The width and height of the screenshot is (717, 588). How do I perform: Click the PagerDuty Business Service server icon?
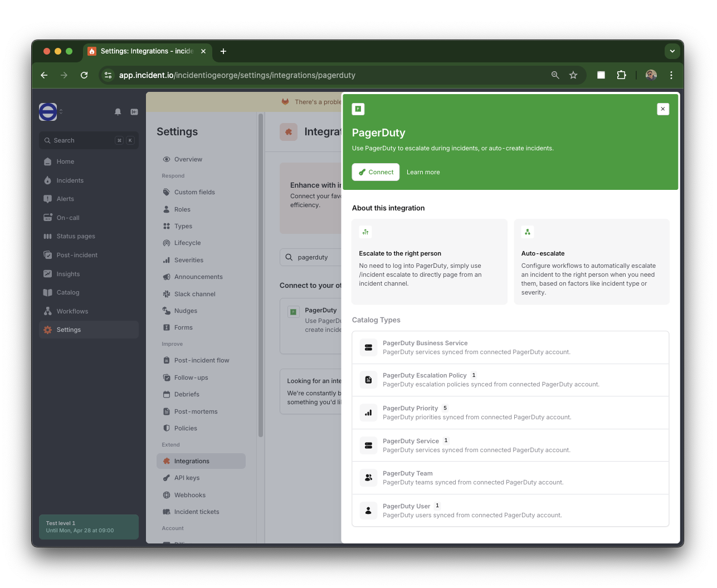point(368,347)
